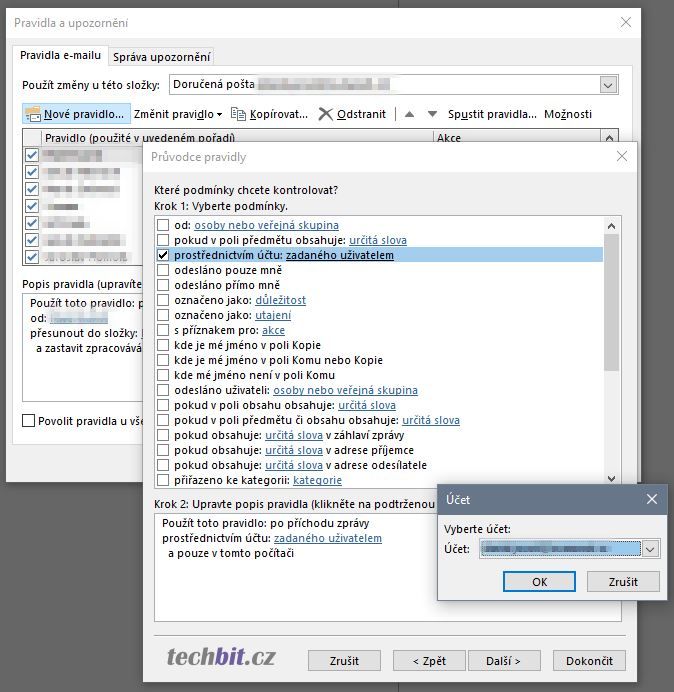Move rule down with the down arrow
This screenshot has height=692, width=674.
(432, 114)
